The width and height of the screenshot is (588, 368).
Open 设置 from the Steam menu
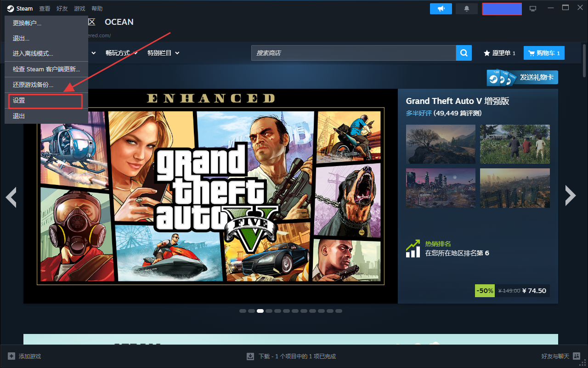pos(45,101)
